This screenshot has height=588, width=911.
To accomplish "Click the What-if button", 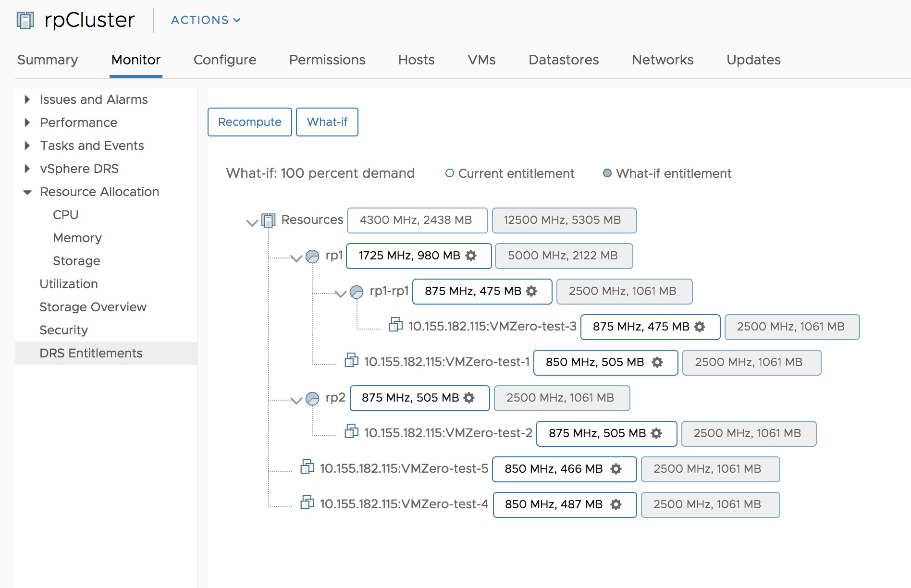I will click(327, 122).
